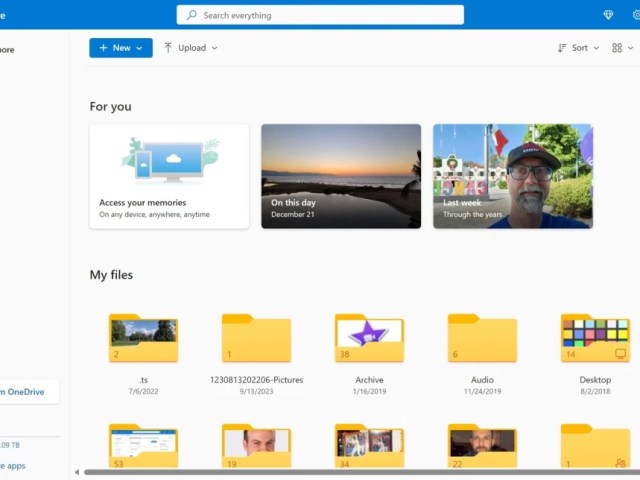Open the folder containing 19 items
The height and width of the screenshot is (480, 640).
[x=256, y=446]
